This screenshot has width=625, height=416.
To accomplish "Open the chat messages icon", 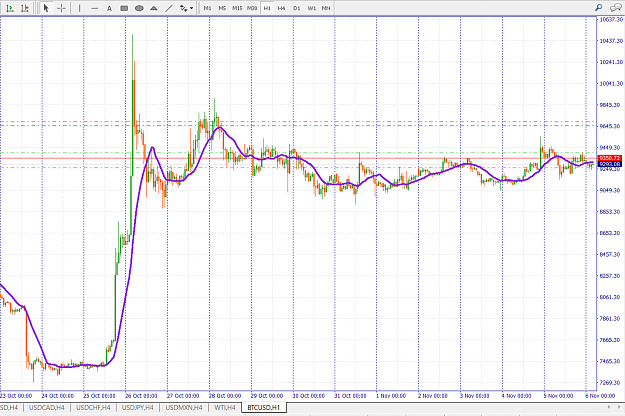I will (x=615, y=8).
